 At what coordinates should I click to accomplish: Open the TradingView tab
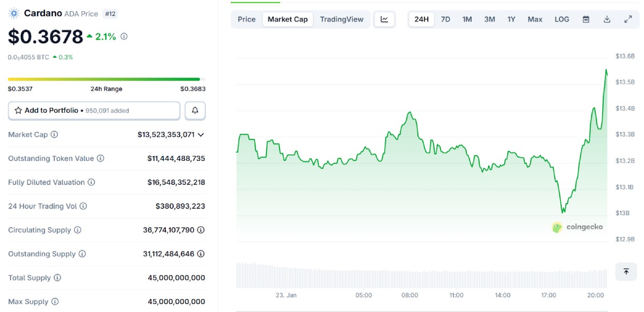(342, 19)
